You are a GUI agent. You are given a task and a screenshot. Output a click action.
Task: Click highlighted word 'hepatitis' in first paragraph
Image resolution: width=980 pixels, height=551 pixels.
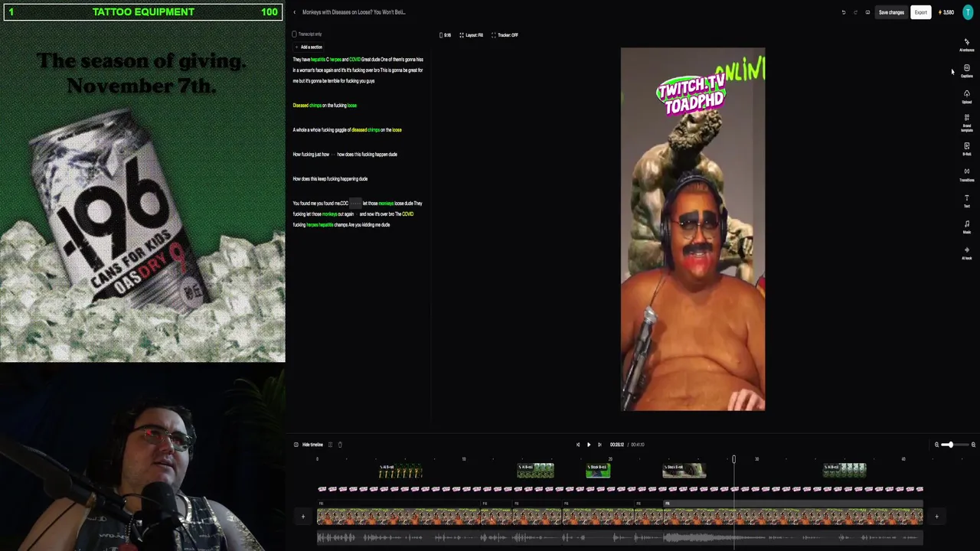(318, 60)
